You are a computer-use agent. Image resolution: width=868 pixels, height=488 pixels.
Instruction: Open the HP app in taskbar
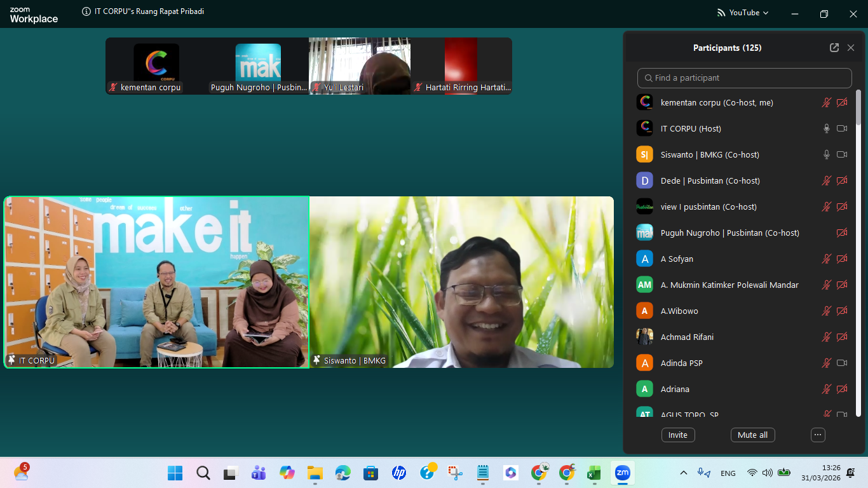tap(399, 473)
